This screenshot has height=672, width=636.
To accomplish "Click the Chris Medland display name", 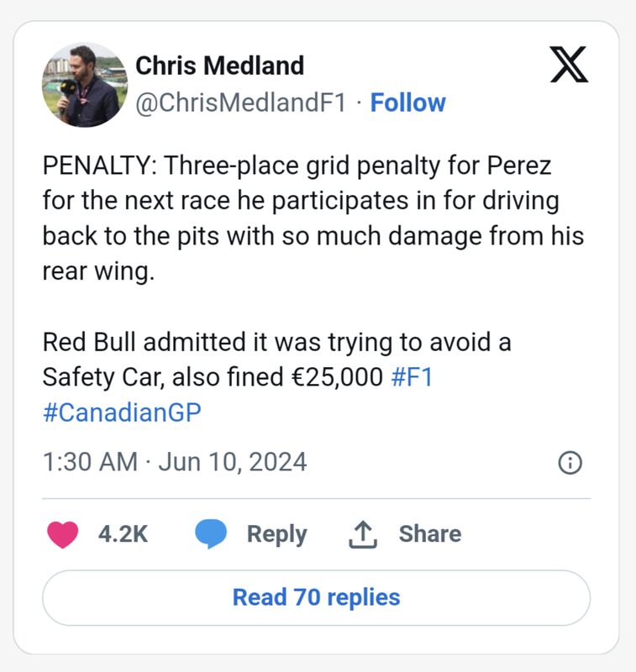I will [x=220, y=65].
